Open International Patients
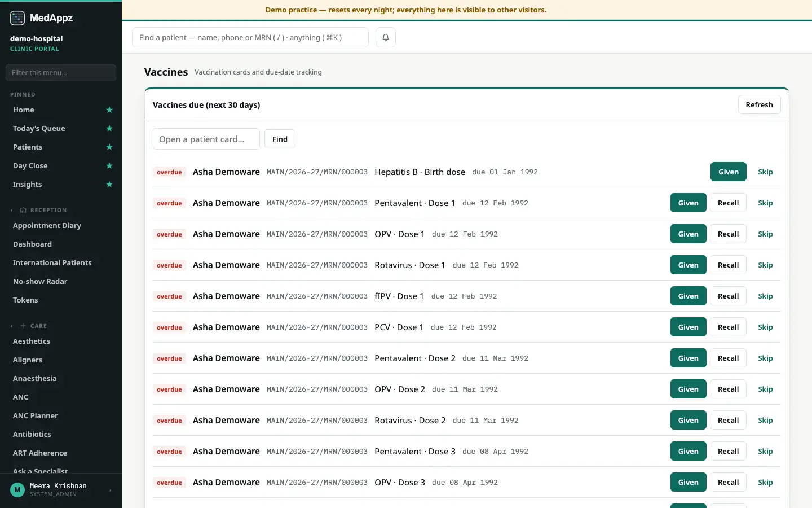 click(52, 263)
